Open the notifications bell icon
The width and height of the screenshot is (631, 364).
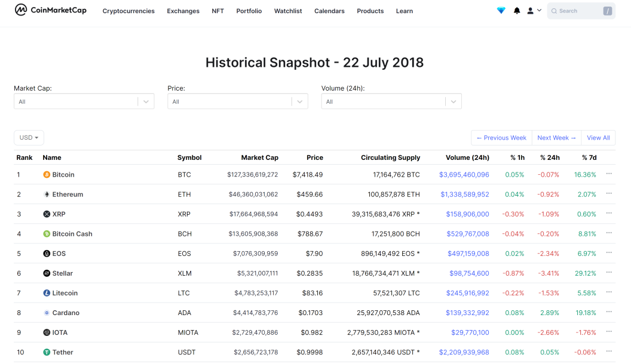[517, 11]
